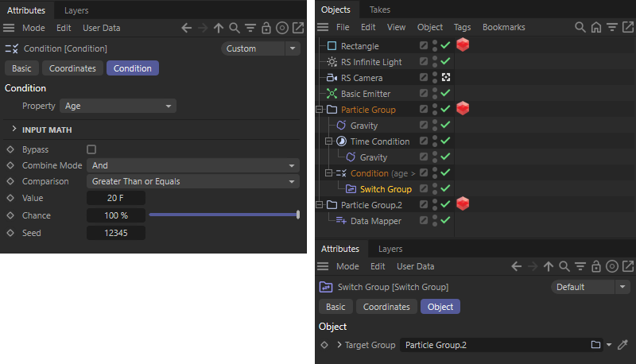The image size is (636, 364).
Task: Lock the Switch Group Attributes panel
Action: pos(595,266)
